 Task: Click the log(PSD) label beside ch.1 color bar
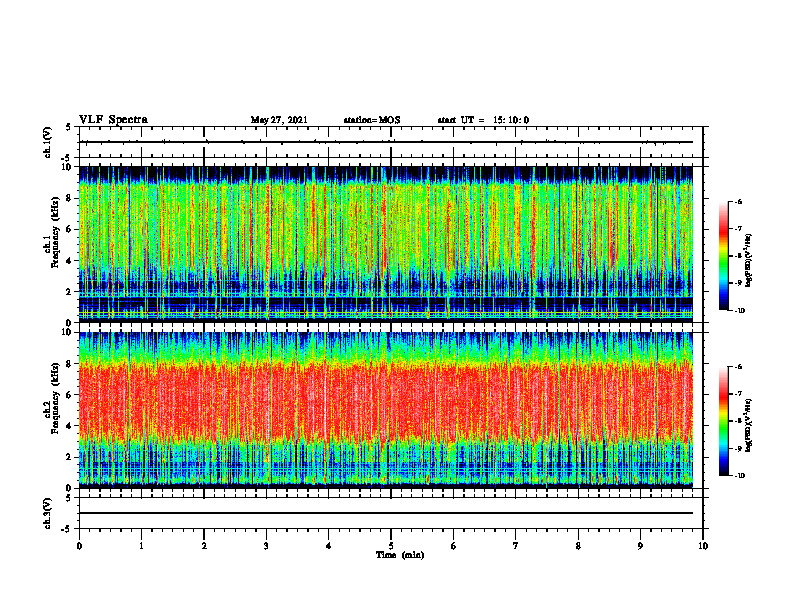tap(749, 261)
